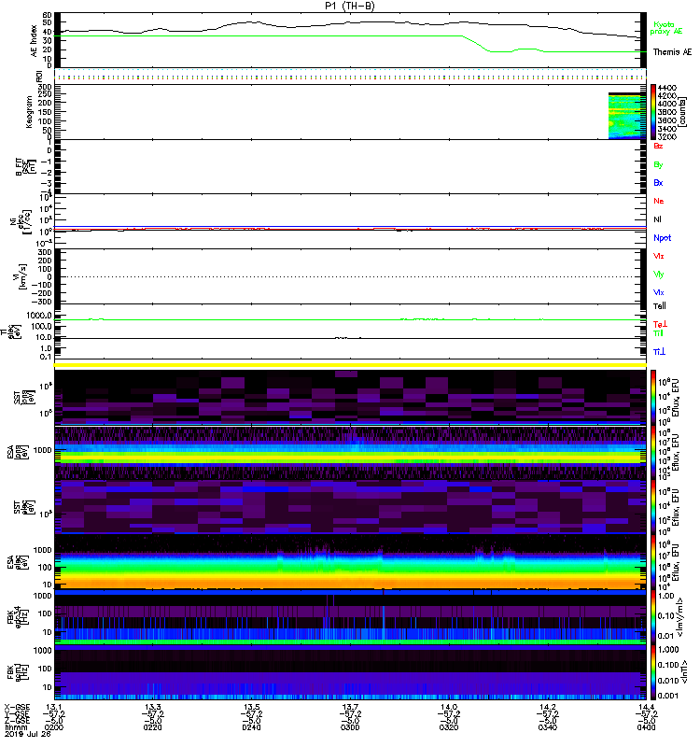Click the ESA ion spectrogram panel
Viewport: 700px width, 747px height.
click(350, 452)
